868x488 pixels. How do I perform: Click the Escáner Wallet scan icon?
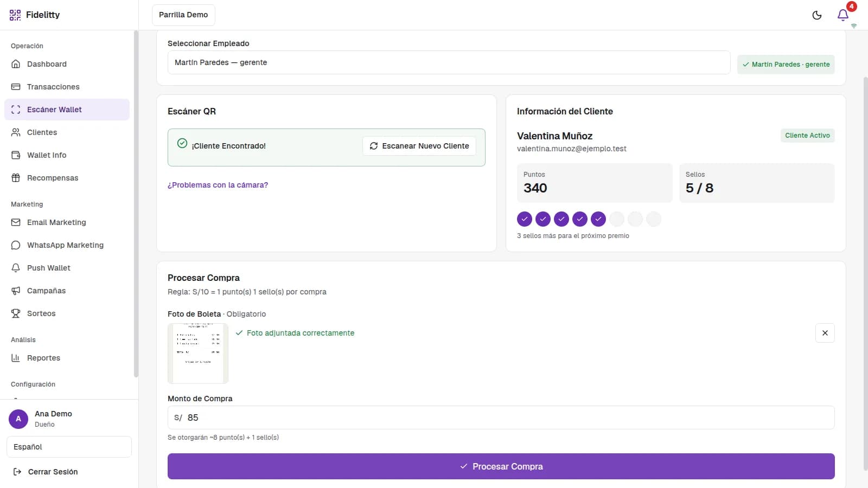[16, 110]
